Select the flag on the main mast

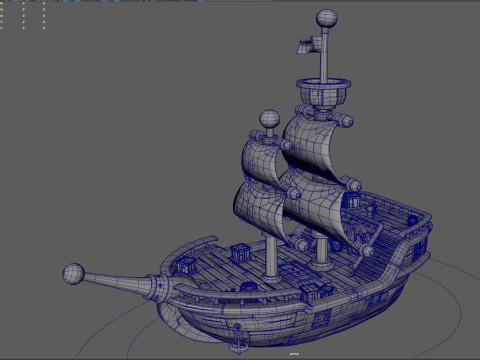tap(309, 45)
